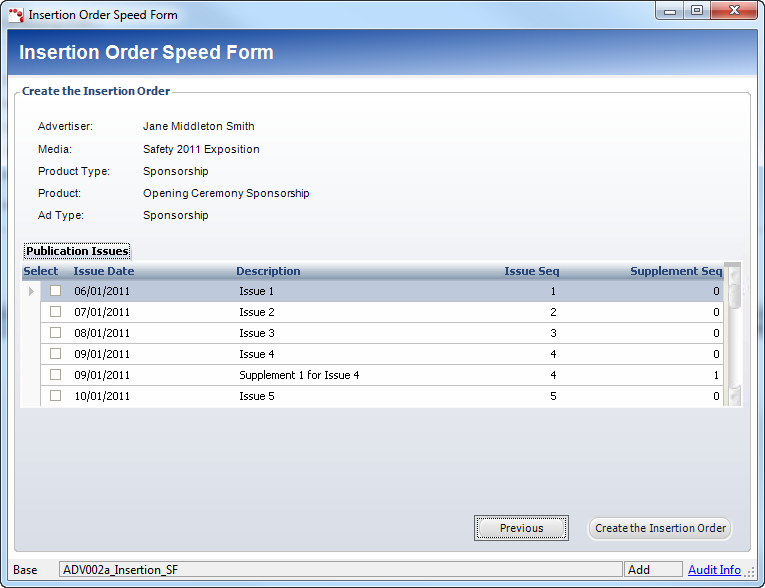Click the Create the Insertion Order button
Viewport: 765px width, 588px height.
660,528
